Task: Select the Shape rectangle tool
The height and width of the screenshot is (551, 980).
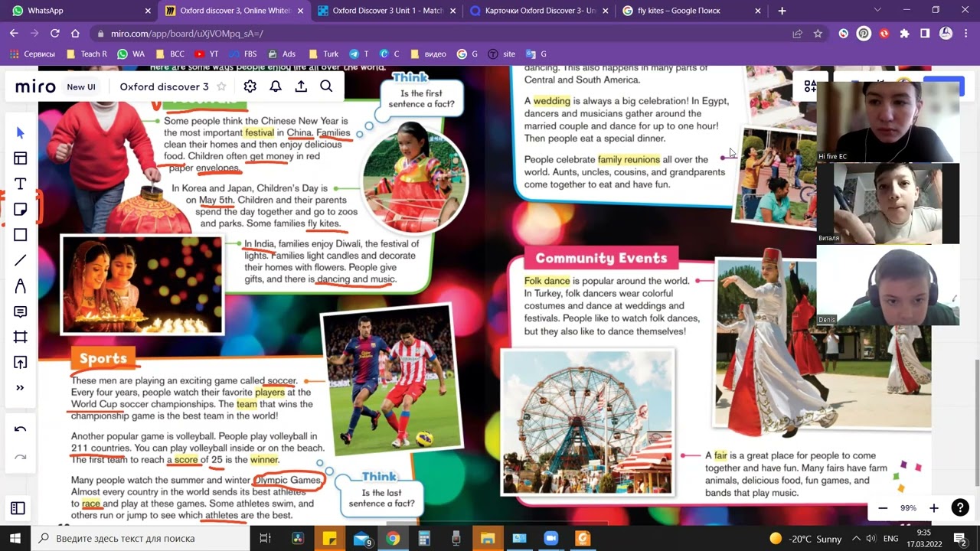Action: point(21,235)
